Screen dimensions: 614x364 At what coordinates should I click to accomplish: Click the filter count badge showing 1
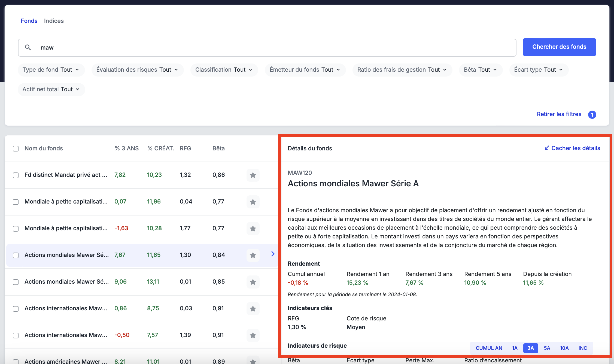point(592,114)
